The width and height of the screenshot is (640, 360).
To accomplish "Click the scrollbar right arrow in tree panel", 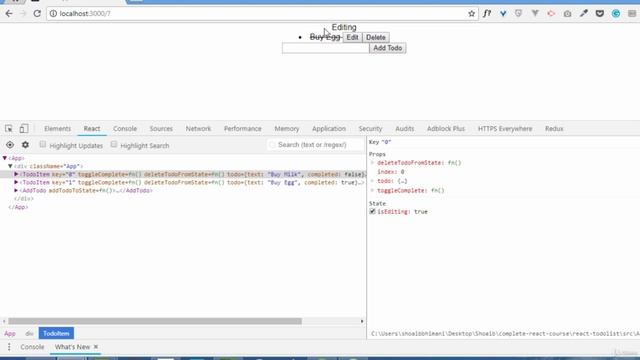I will click(362, 321).
